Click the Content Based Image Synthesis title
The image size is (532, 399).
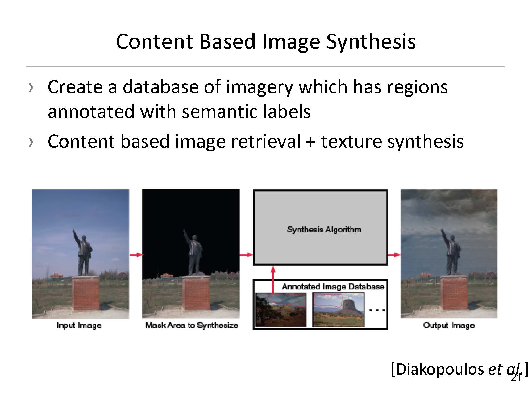(x=266, y=42)
